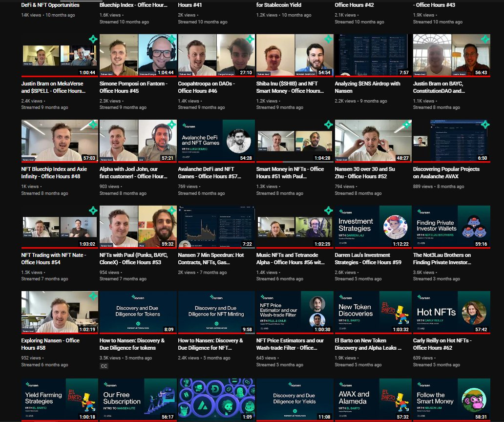Open Coopahtroopa on DAOs - Office Hours #46 title
504x422 pixels.
207,87
